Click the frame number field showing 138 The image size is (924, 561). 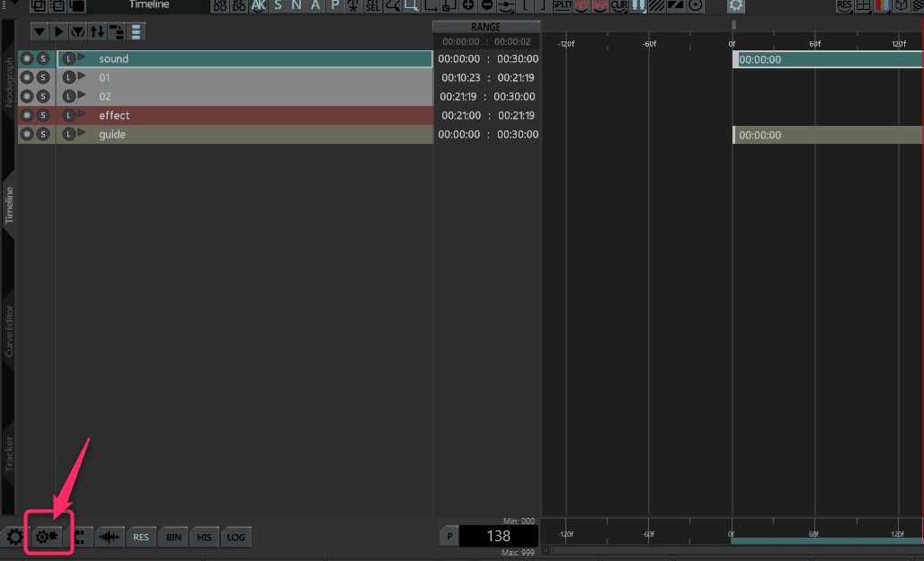click(499, 536)
